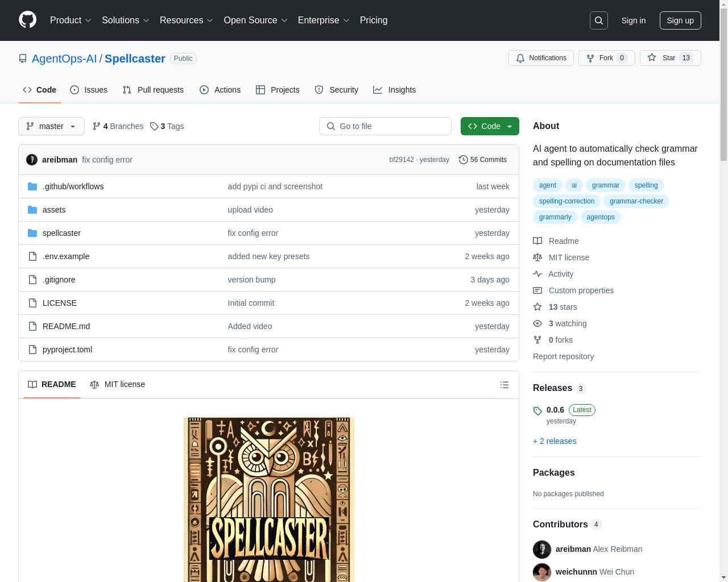This screenshot has height=582, width=728.
Task: Click the agentops topic tag
Action: (x=601, y=217)
